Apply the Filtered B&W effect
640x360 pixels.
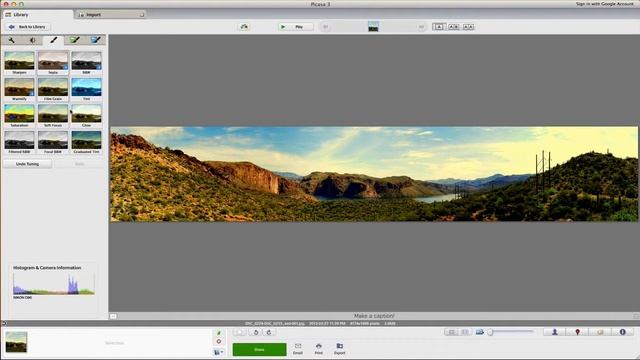19,142
